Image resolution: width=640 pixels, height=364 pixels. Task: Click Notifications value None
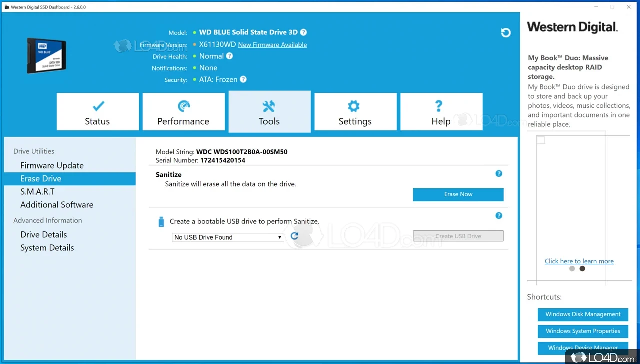(x=208, y=68)
